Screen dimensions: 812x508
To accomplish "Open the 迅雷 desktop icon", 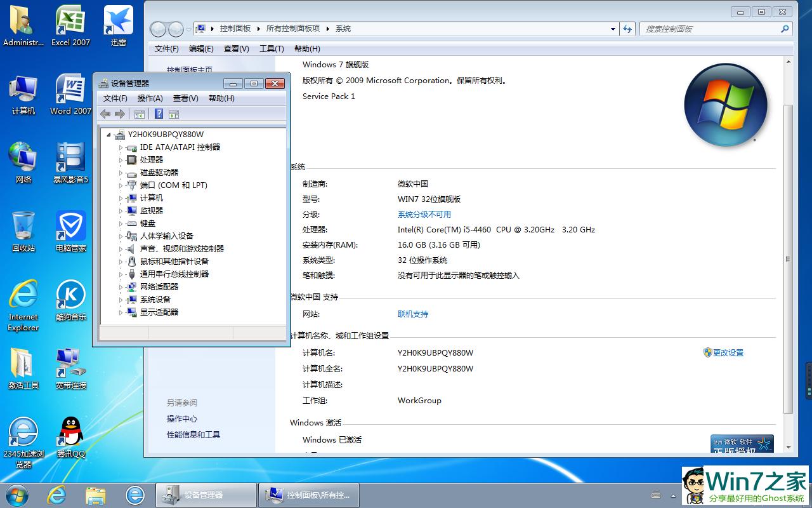I will point(119,25).
